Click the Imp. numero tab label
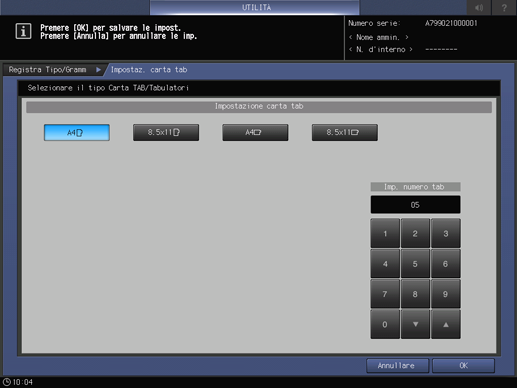 point(415,187)
